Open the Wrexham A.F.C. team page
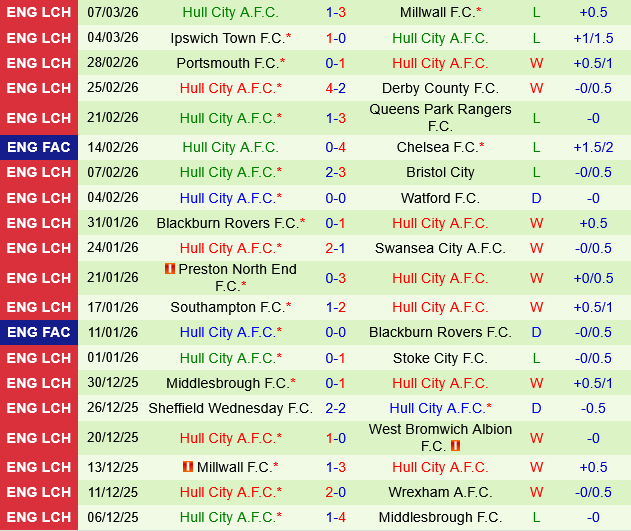This screenshot has height=531, width=631. click(440, 492)
